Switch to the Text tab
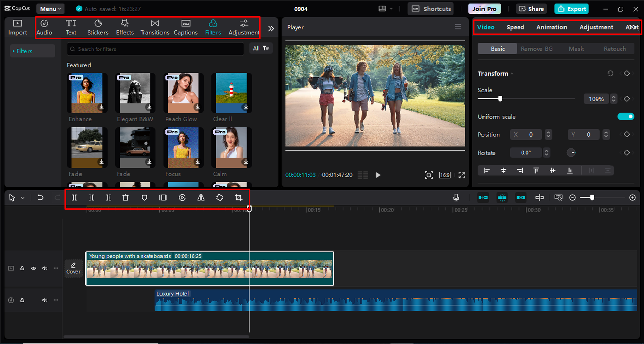This screenshot has height=344, width=644. pyautogui.click(x=71, y=27)
